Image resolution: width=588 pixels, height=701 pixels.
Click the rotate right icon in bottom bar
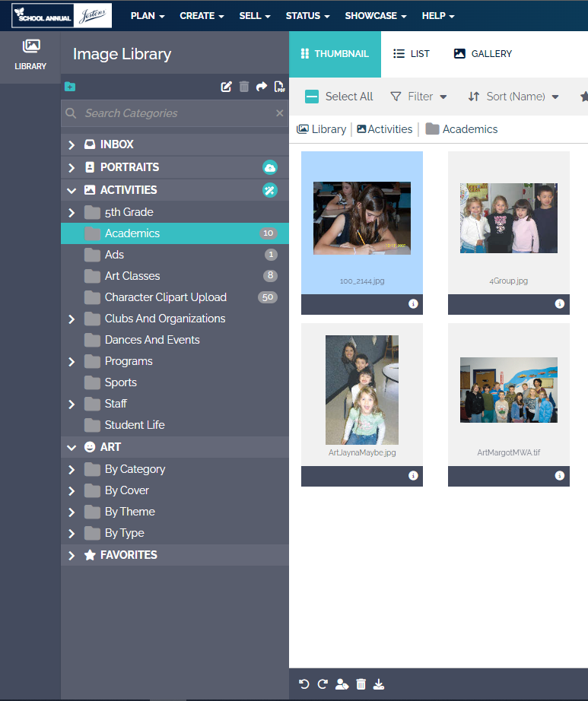point(323,684)
